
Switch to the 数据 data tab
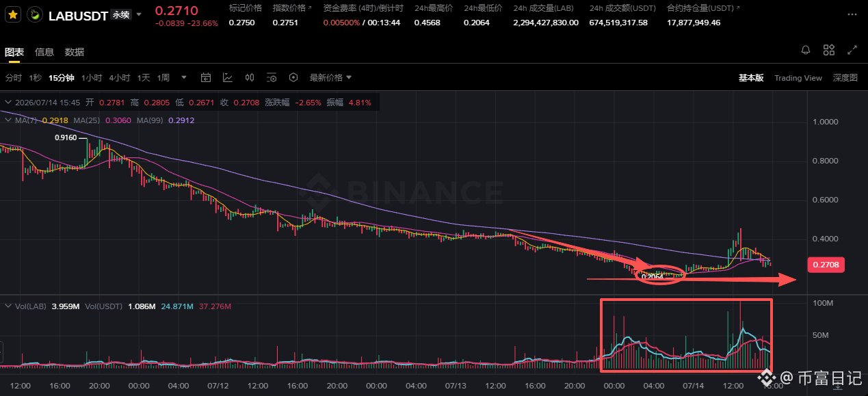pos(75,52)
